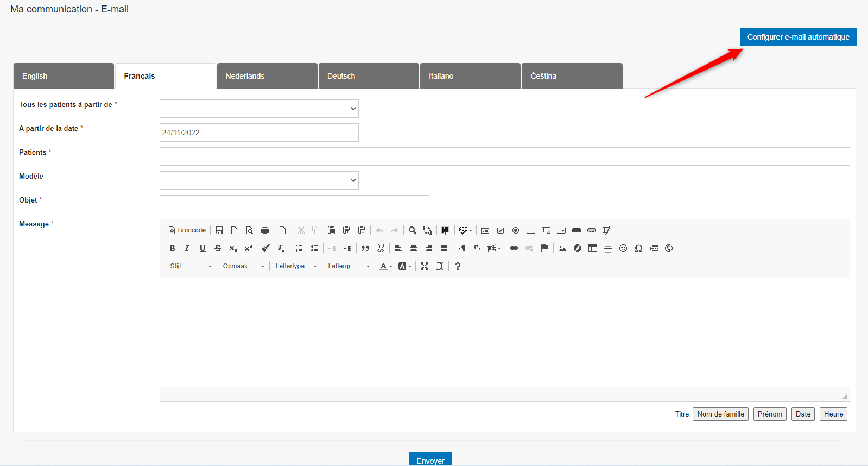The height and width of the screenshot is (466, 868).
Task: Open the Preview document icon
Action: 250,230
